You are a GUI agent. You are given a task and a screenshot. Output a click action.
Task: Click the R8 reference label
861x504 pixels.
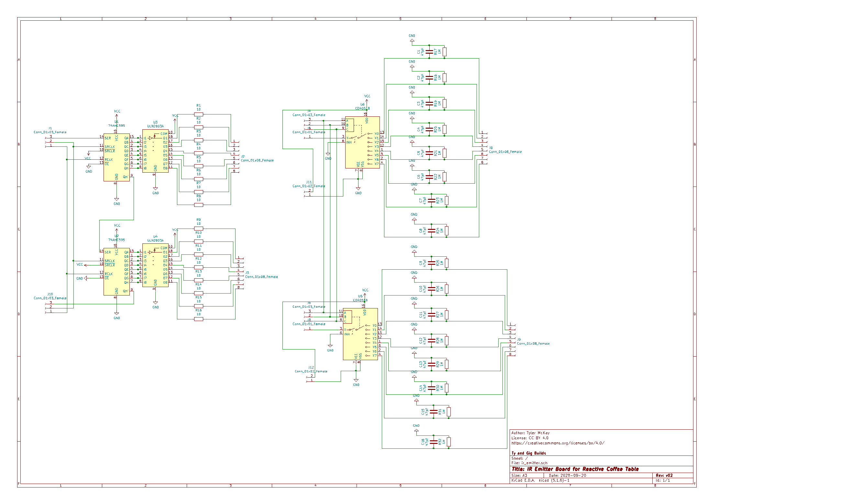pyautogui.click(x=199, y=196)
